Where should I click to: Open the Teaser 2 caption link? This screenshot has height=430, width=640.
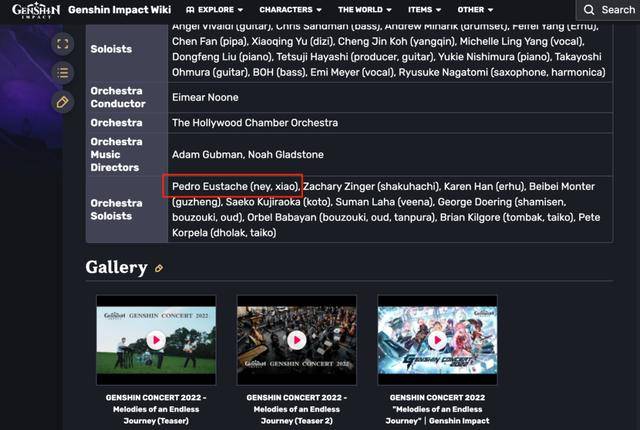click(x=297, y=409)
